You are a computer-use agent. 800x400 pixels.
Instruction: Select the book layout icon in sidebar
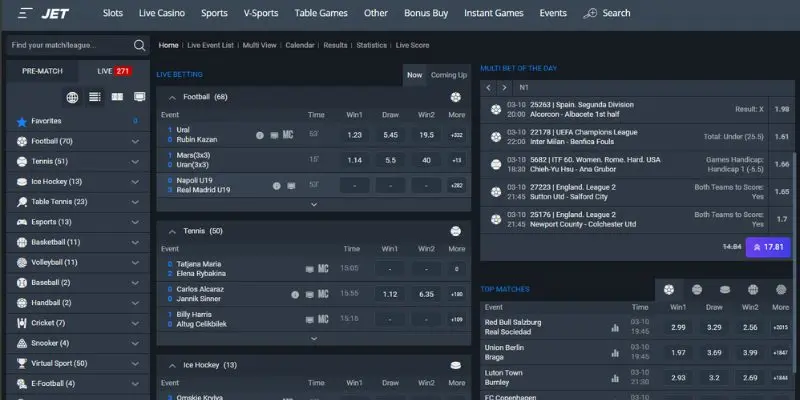117,97
